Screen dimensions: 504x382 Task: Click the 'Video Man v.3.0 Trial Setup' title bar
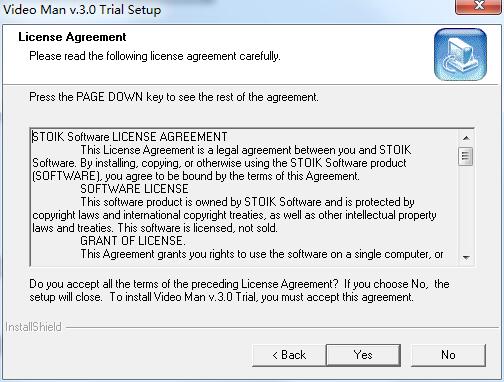coord(82,9)
